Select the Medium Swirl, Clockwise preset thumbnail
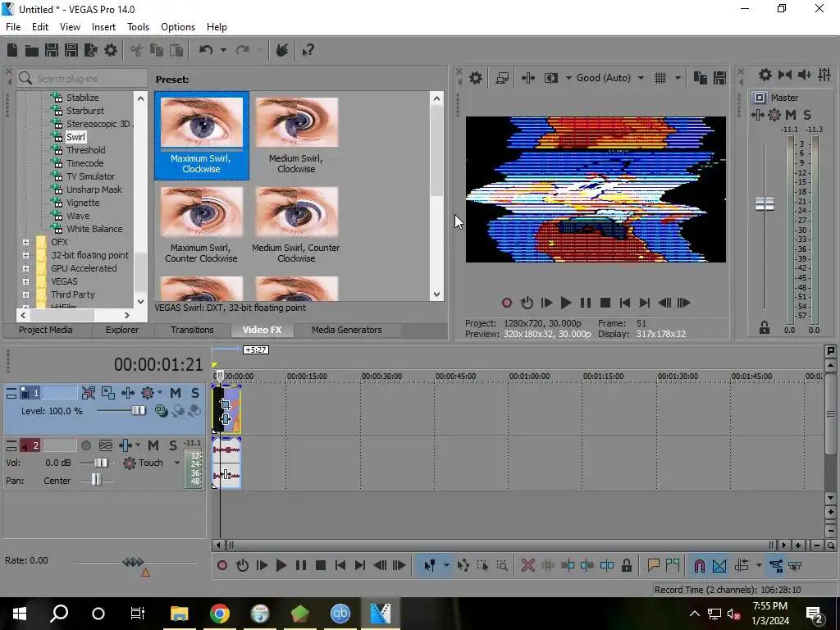Image resolution: width=840 pixels, height=630 pixels. coord(297,122)
